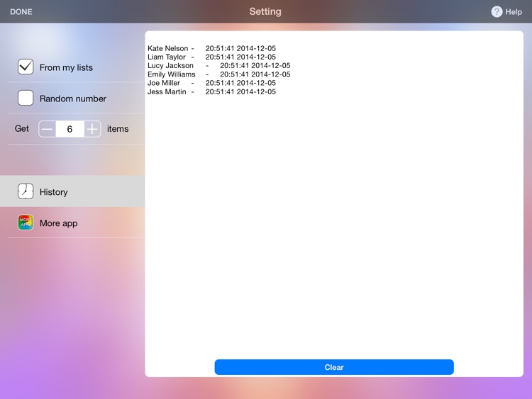Click the items label text

pyautogui.click(x=118, y=129)
